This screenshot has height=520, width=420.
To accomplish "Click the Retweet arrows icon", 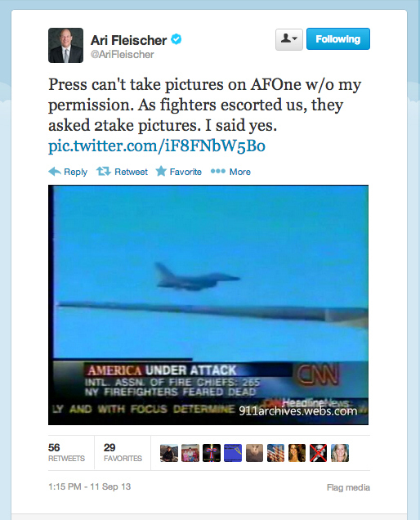I will pos(104,172).
